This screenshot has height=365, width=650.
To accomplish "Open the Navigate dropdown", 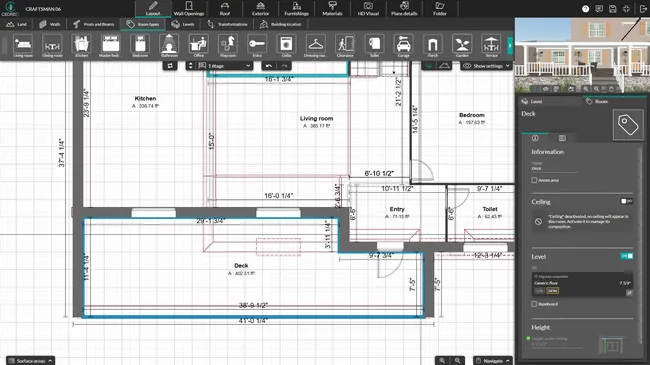I will [x=492, y=361].
